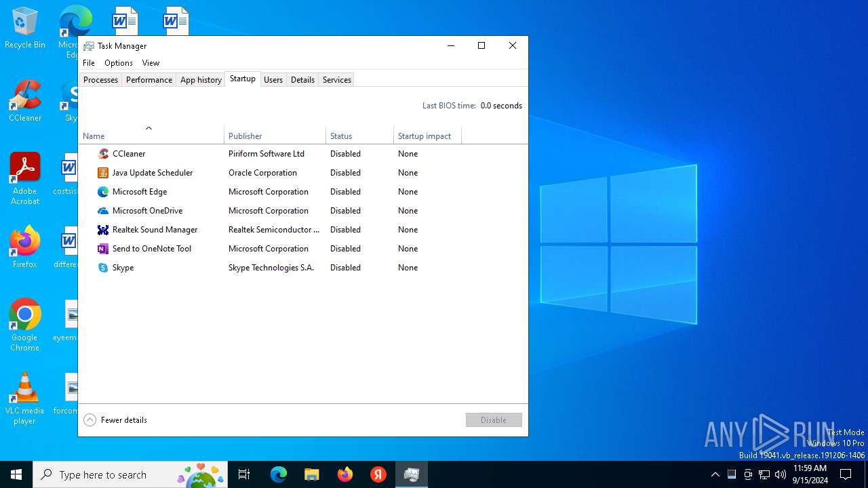Select the Firefox desktop shortcut
The height and width of the screenshot is (488, 868).
[25, 247]
